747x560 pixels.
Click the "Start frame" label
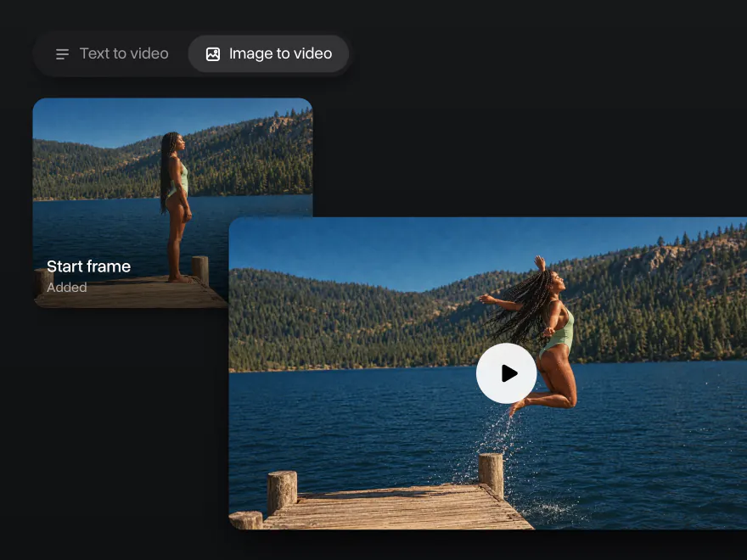(88, 266)
